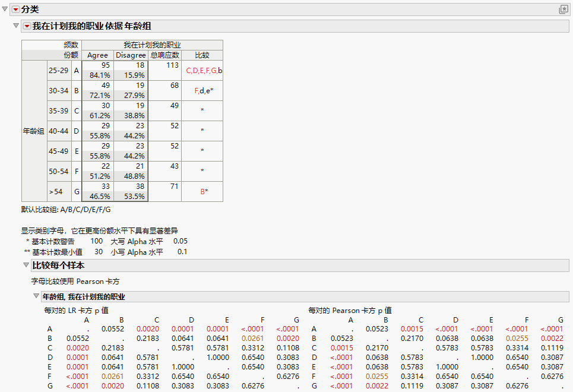The width and height of the screenshot is (573, 392).
Task: Select the 30-34 age group row label
Action: (x=58, y=90)
